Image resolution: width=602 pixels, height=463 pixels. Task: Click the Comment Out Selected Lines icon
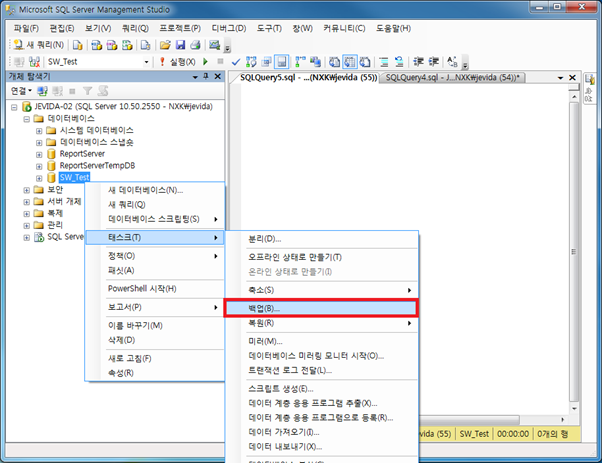384,61
